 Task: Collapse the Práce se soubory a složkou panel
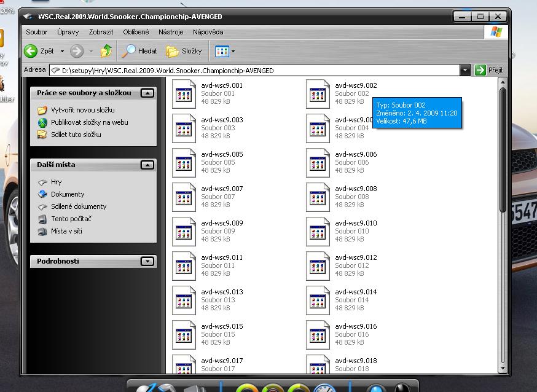[x=147, y=93]
